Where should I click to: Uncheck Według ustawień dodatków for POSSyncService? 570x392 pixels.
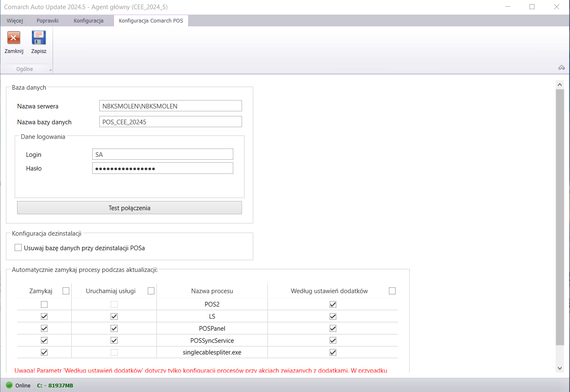point(333,340)
